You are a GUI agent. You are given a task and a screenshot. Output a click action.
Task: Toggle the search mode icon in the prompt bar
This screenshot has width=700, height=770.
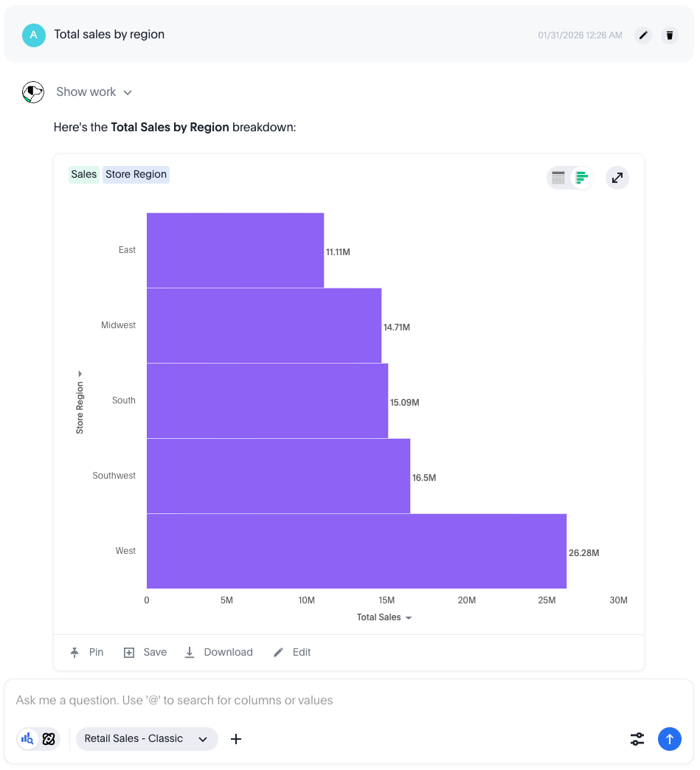(x=28, y=738)
